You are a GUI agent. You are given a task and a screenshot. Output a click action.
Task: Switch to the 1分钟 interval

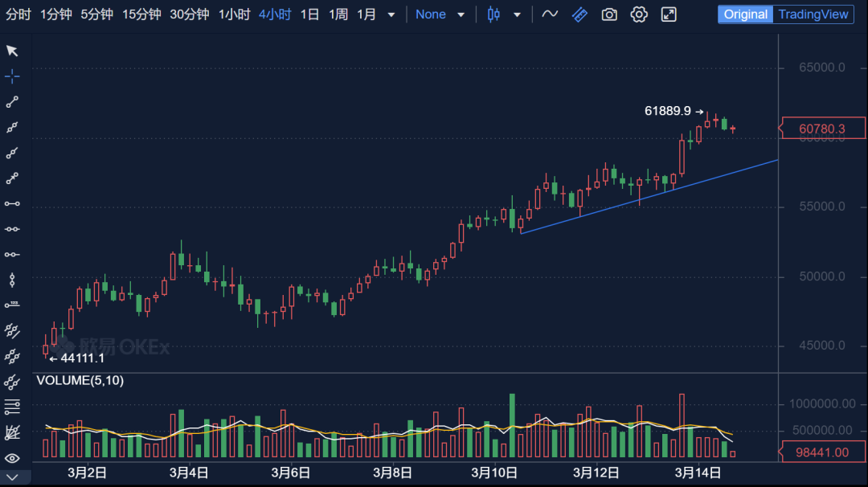[x=56, y=14]
